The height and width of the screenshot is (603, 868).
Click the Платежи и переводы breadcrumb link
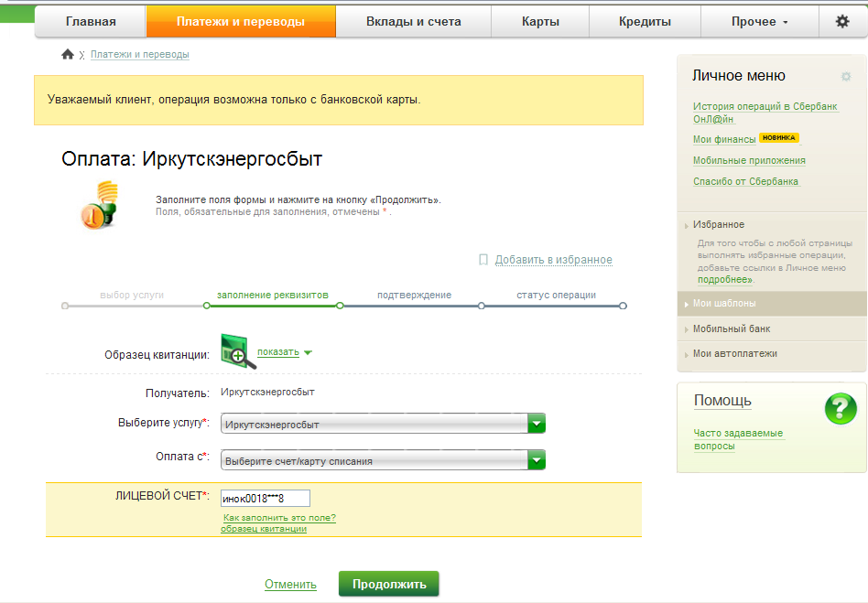point(140,54)
